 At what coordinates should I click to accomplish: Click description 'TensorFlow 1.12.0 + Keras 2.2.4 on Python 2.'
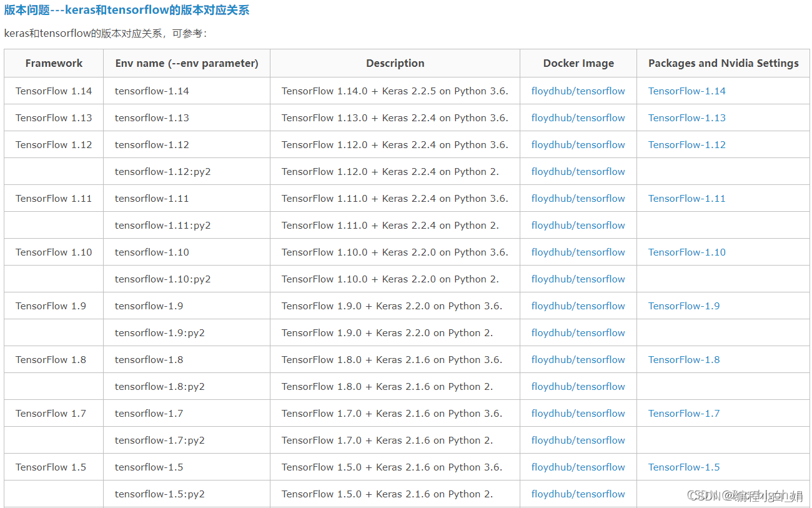[390, 172]
